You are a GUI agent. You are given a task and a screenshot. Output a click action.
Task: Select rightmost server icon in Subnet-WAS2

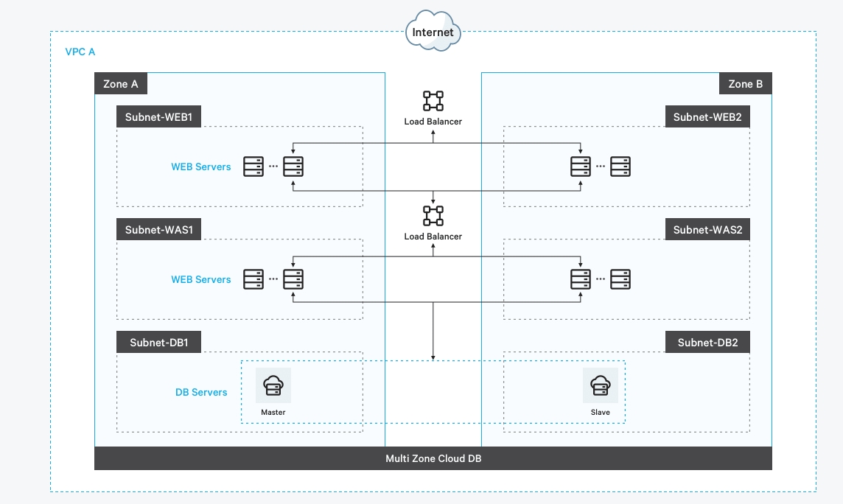click(x=620, y=279)
